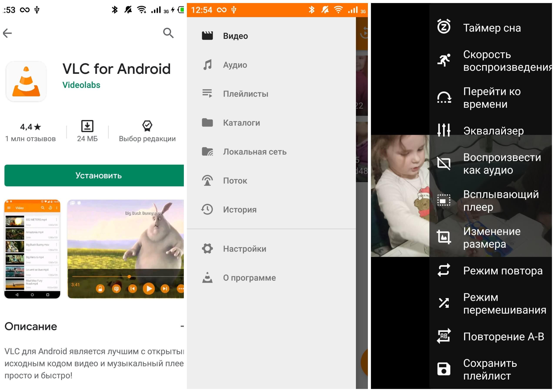The width and height of the screenshot is (555, 392).
Task: Tap the Таймер сна alarm icon
Action: click(444, 26)
